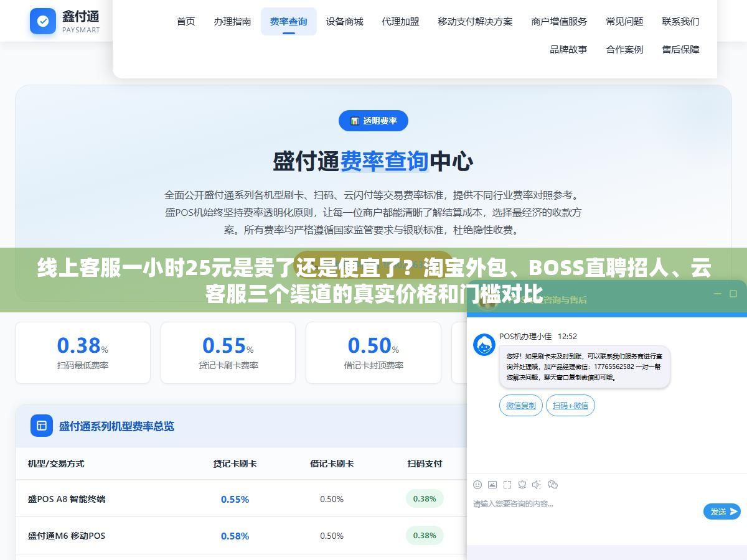Open 合作案例 navigation link
Viewport: 747px width, 560px height.
click(x=624, y=49)
